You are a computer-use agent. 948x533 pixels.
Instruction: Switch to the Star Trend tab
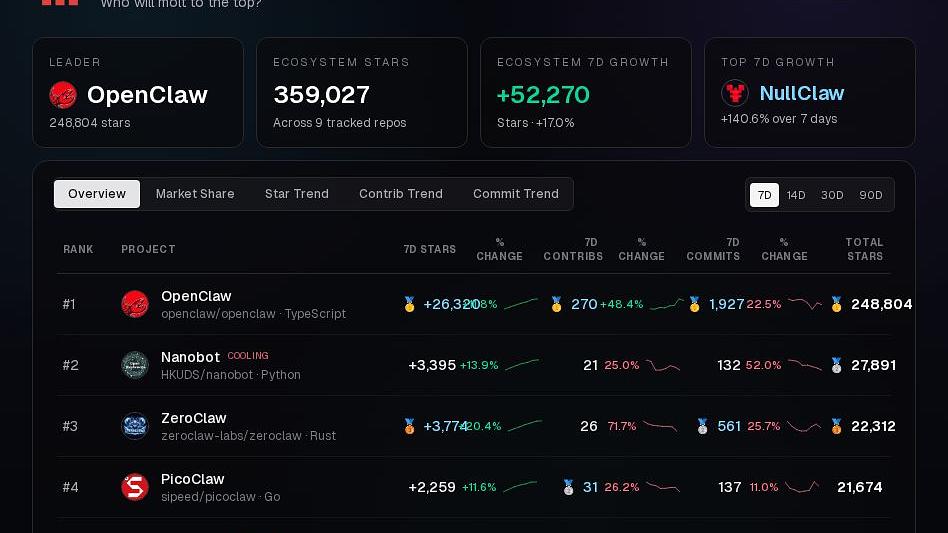(297, 194)
